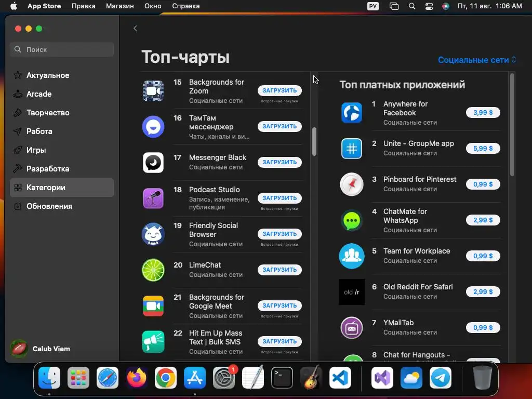Select Разработка in the sidebar
Image resolution: width=532 pixels, height=399 pixels.
[62, 169]
